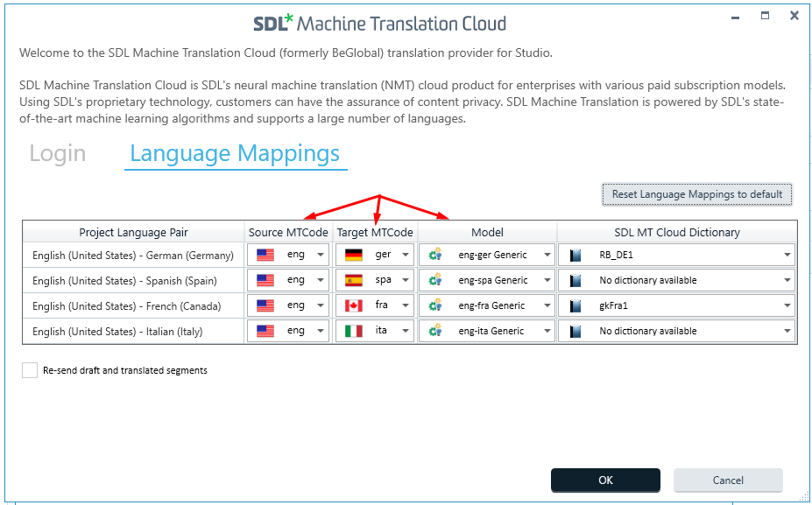The width and height of the screenshot is (812, 505).
Task: Expand the 'ita' Target MTCode dropdown
Action: (x=406, y=331)
